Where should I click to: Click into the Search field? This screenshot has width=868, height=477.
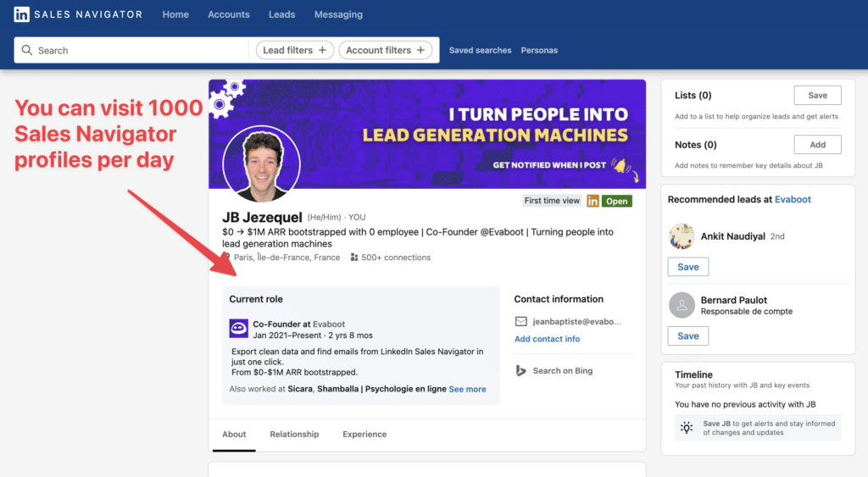click(131, 50)
